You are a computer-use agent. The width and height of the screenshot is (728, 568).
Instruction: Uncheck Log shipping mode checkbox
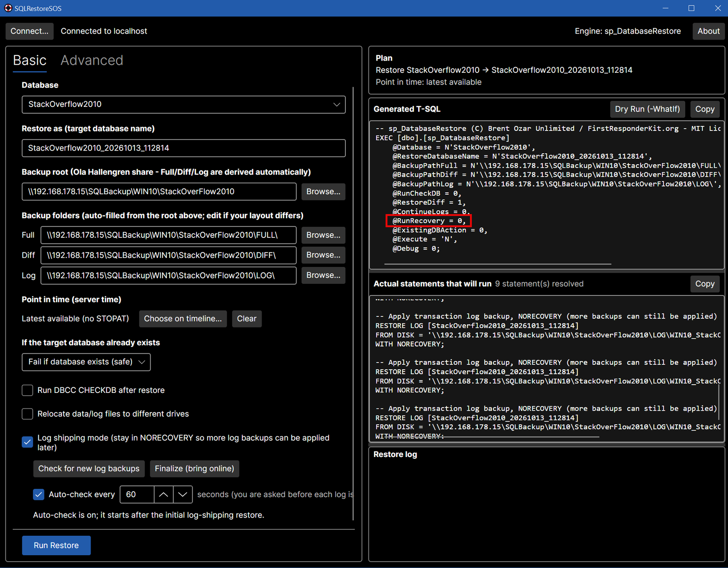27,442
